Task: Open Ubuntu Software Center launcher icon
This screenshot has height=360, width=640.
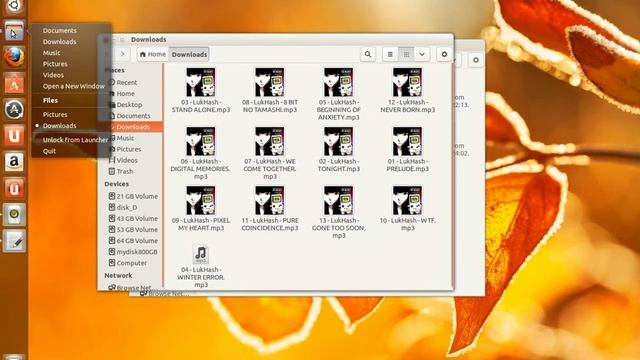Action: 14,83
